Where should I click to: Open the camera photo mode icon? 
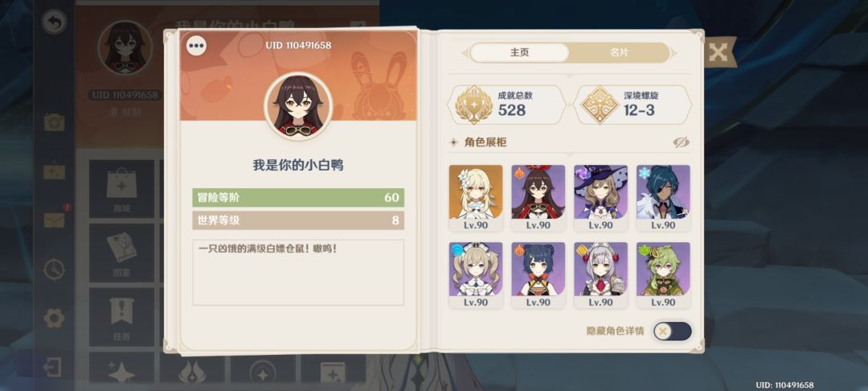pyautogui.click(x=55, y=121)
